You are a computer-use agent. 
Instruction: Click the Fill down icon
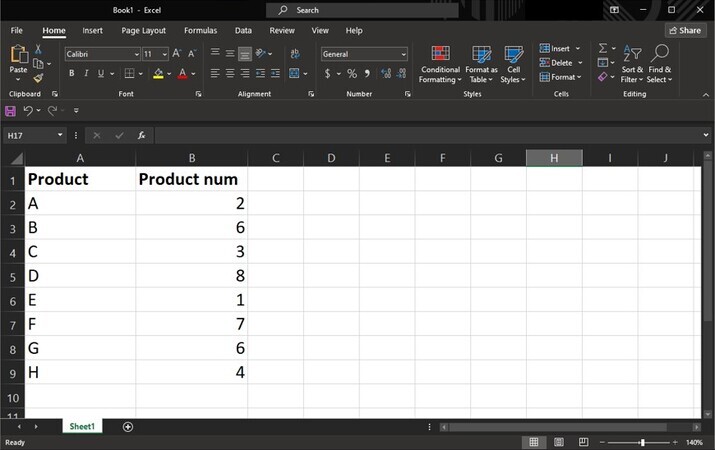tap(603, 62)
